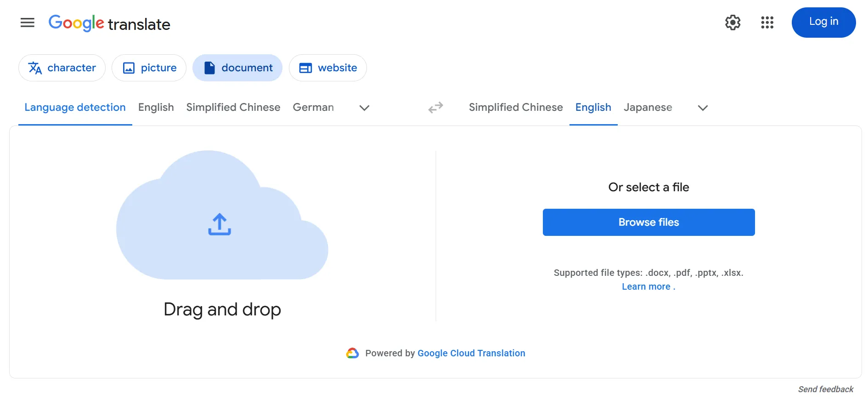Click the cloud upload arrow icon
Viewport: 868px width, 400px height.
220,224
